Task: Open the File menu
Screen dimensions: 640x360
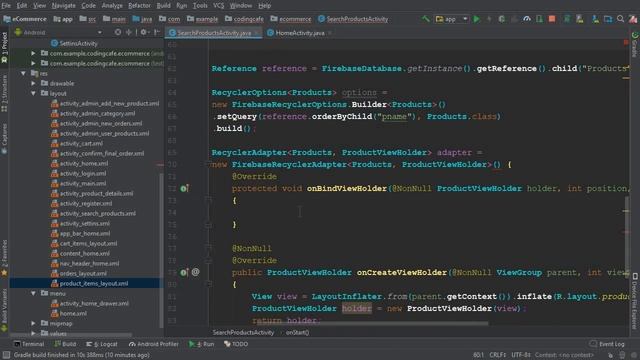Action: coord(6,5)
